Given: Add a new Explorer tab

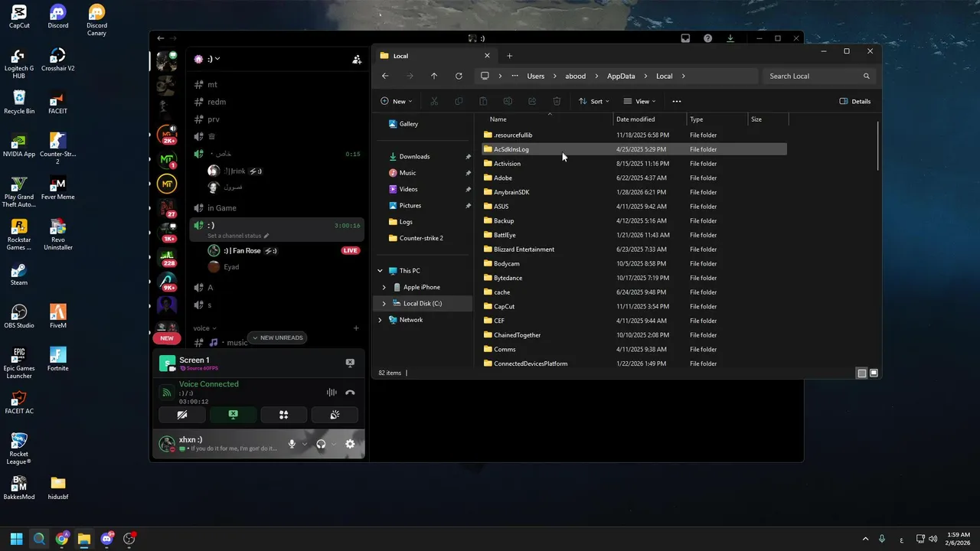Looking at the screenshot, I should (x=509, y=55).
